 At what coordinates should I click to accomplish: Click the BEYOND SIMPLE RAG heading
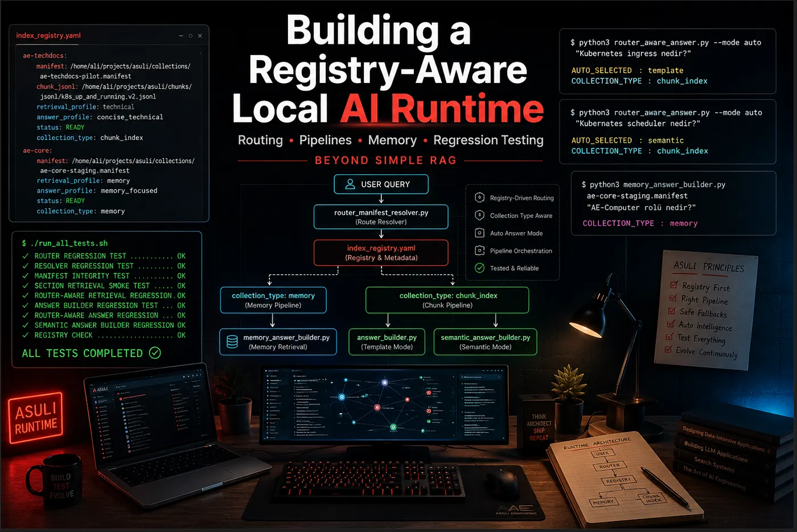pos(386,160)
